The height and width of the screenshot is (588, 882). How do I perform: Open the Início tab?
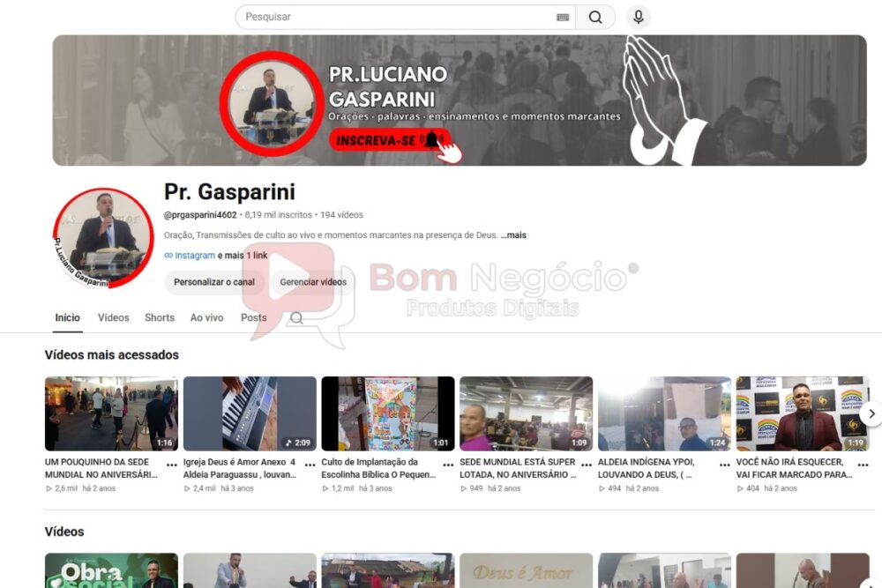point(68,317)
